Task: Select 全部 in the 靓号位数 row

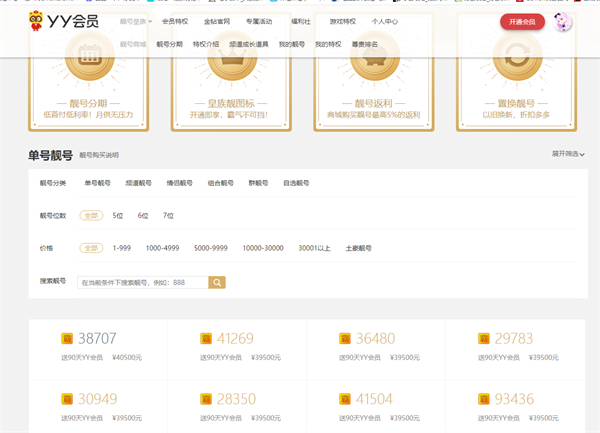Action: tap(91, 216)
